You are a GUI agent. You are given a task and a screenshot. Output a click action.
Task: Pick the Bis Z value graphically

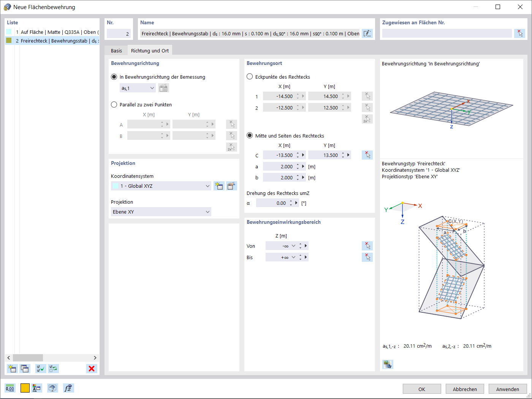click(x=367, y=257)
